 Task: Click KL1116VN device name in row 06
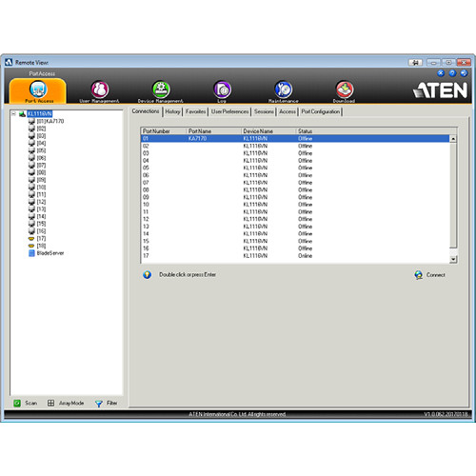[x=255, y=175]
